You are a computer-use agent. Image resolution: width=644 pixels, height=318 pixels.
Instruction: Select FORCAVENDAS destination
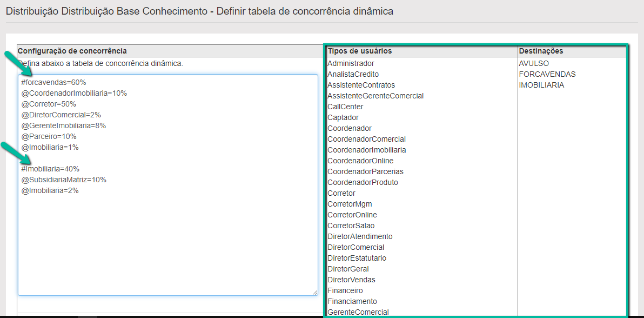pos(547,74)
